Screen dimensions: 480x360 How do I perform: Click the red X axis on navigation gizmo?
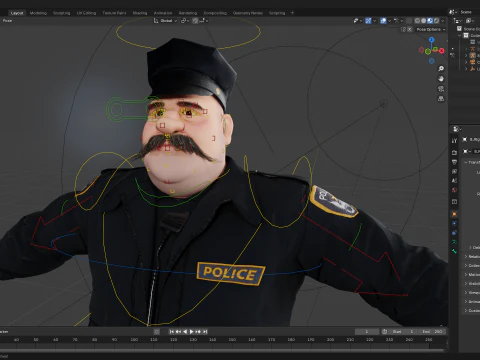pos(442,51)
